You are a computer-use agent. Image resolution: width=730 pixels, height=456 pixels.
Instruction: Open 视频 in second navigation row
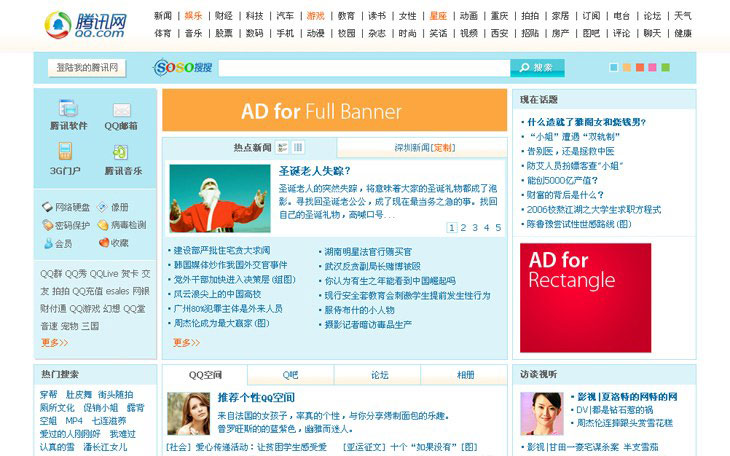[469, 33]
